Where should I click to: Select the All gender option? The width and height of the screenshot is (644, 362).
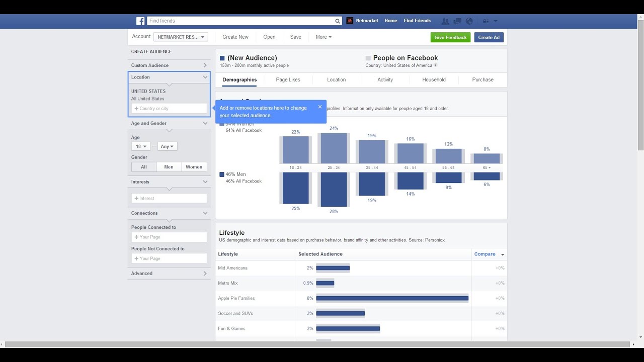(144, 167)
